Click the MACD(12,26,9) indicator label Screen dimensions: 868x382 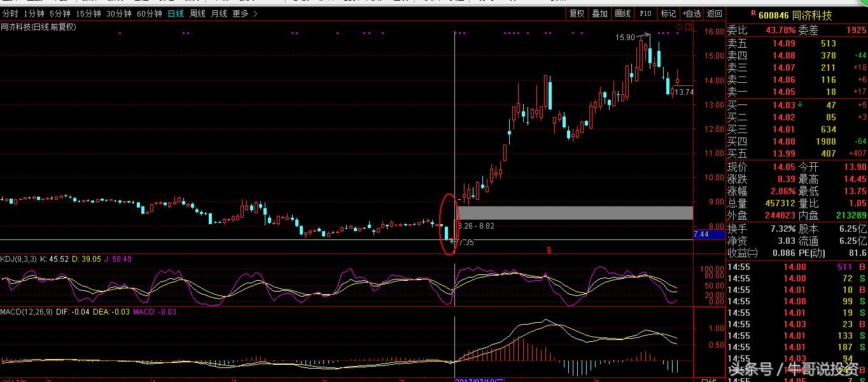click(x=25, y=312)
